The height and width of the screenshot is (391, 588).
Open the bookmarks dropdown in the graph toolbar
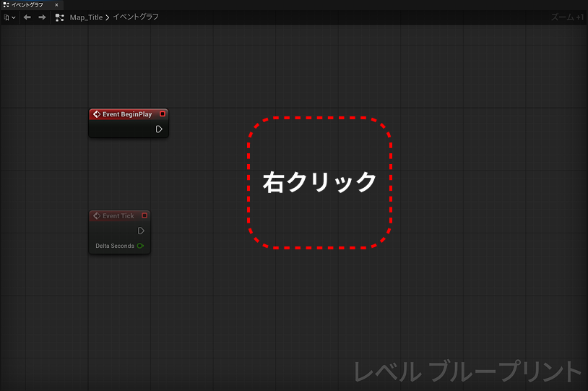(x=9, y=17)
